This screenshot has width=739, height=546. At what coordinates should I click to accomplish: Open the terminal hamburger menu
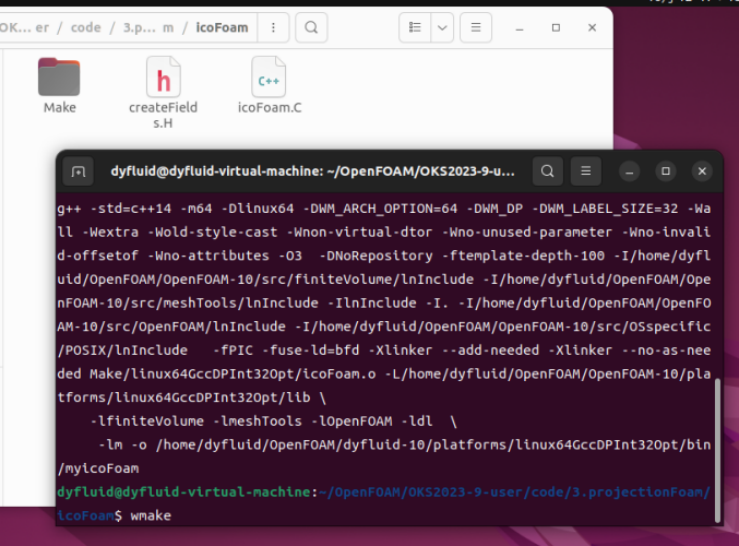coord(586,171)
